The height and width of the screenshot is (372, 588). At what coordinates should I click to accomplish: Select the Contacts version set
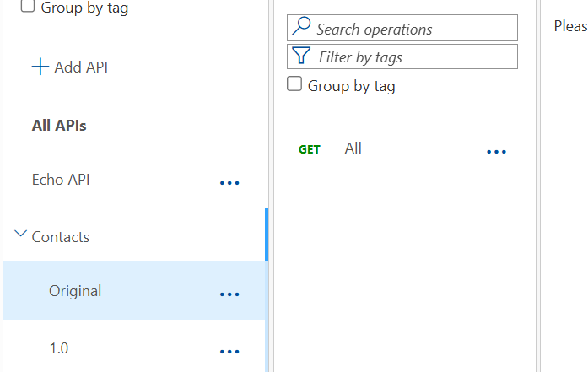click(61, 237)
